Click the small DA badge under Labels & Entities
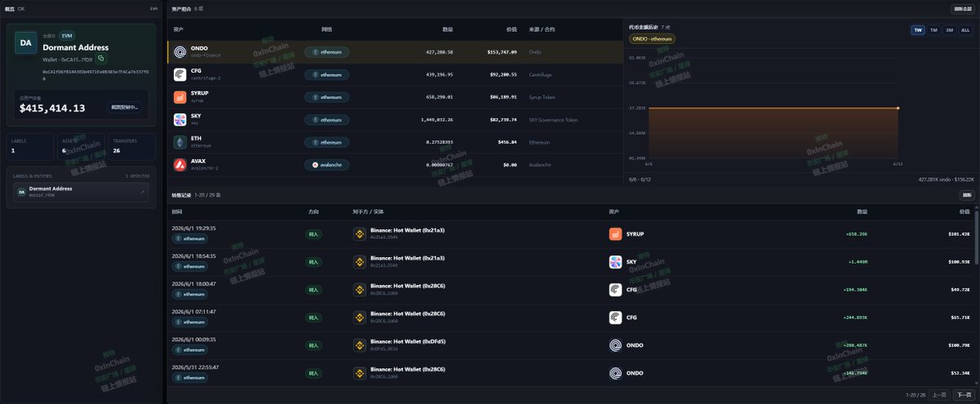The image size is (980, 404). pos(21,192)
